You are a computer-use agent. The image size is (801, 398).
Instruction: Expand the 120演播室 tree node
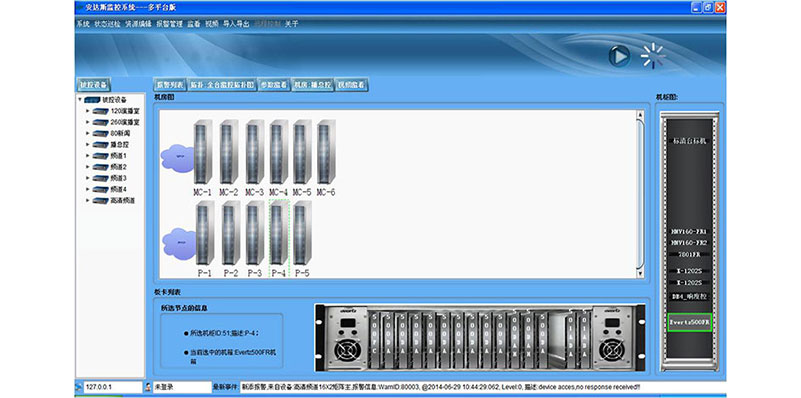(x=88, y=111)
